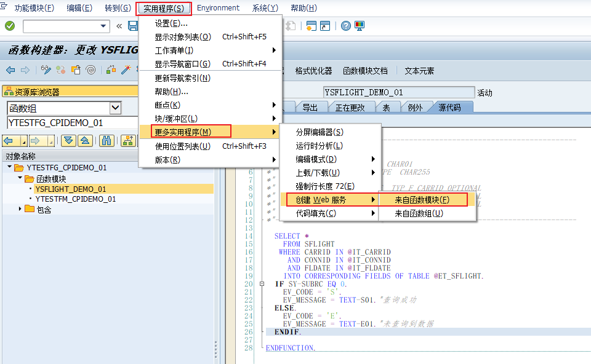Open the 帮助(H) menu in menu bar
Image resolution: width=591 pixels, height=364 pixels.
[x=304, y=8]
